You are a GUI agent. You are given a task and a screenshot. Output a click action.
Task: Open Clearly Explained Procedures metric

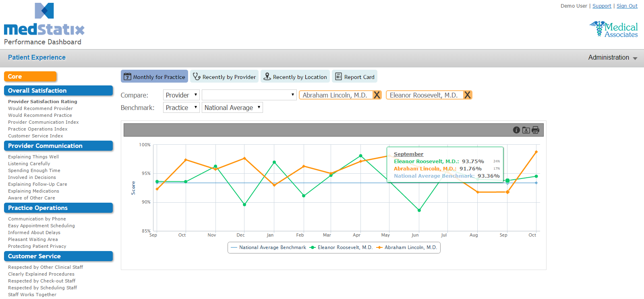click(x=41, y=274)
